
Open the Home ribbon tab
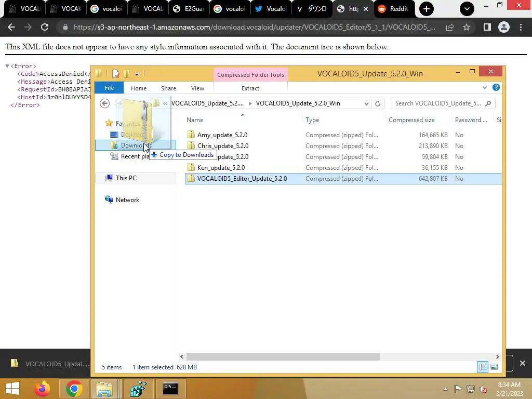click(x=138, y=88)
